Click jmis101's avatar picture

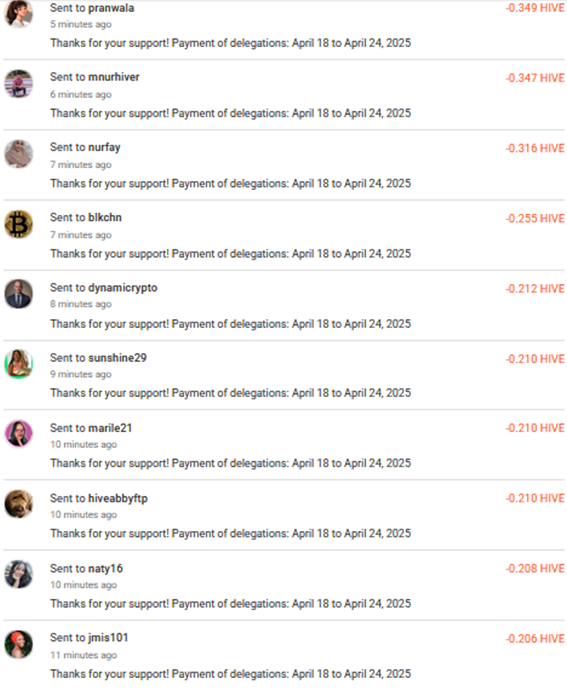[x=18, y=644]
